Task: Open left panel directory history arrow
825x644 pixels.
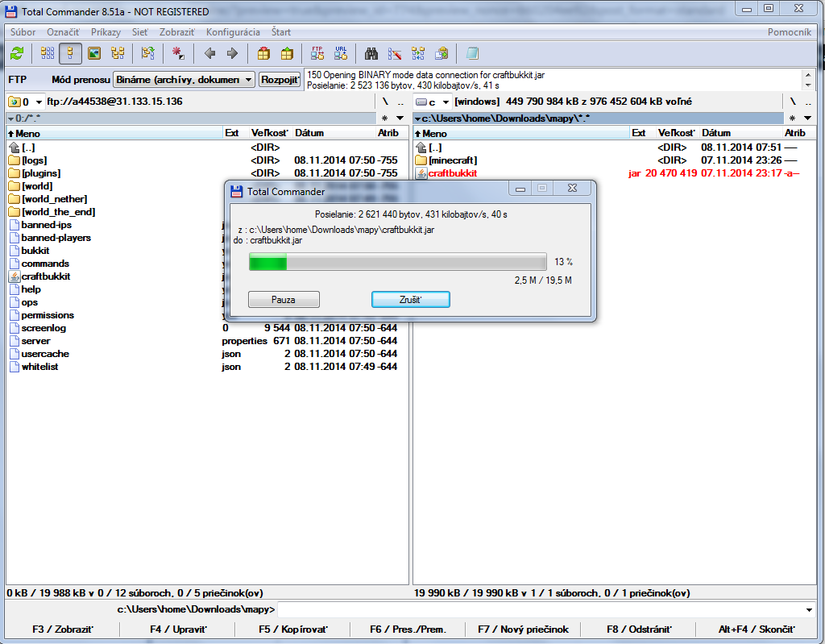Action: point(400,118)
